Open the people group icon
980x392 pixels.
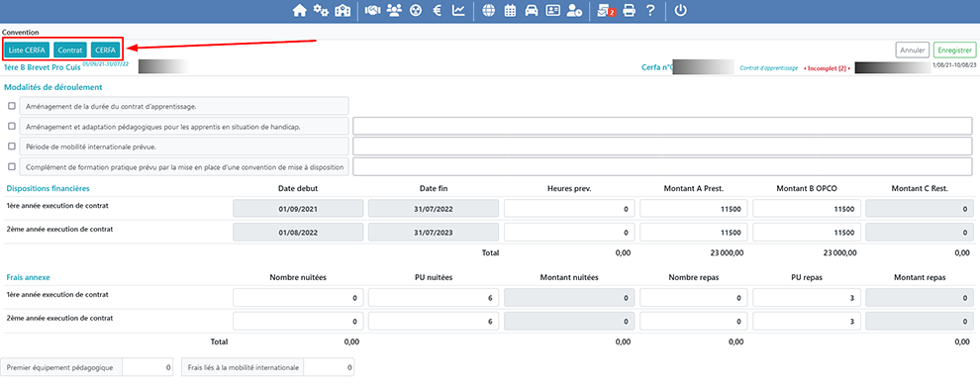pyautogui.click(x=394, y=11)
